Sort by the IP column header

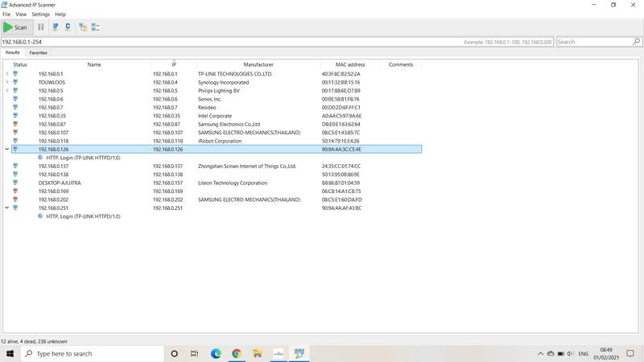(174, 64)
